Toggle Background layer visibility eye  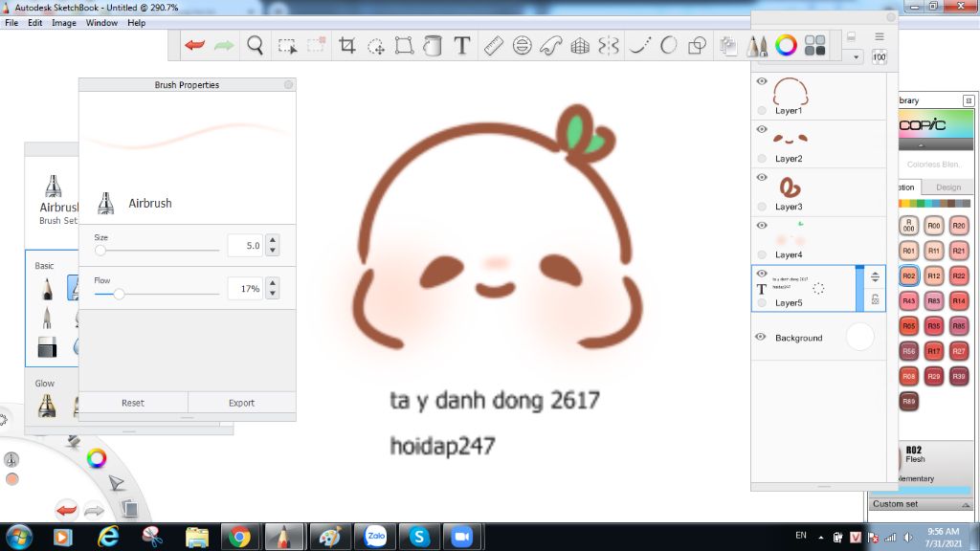click(x=761, y=337)
